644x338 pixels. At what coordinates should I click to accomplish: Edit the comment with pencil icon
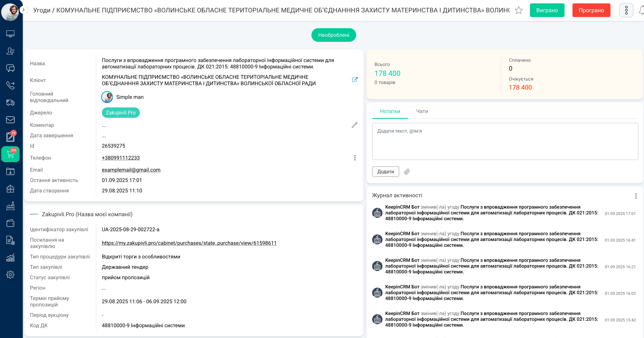point(355,125)
